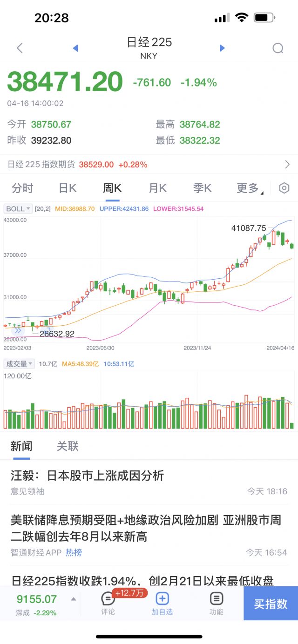Open the 成交量 indicator dropdown

19,364
